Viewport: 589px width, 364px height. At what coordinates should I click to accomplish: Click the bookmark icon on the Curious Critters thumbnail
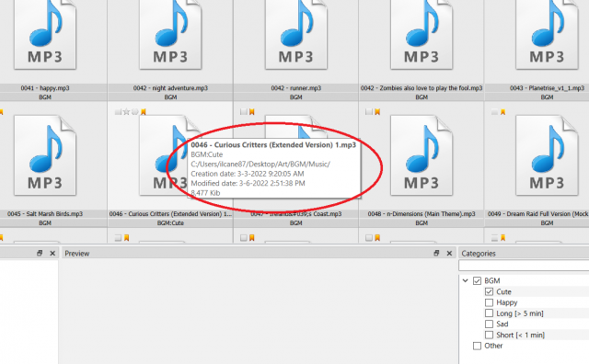pos(144,111)
